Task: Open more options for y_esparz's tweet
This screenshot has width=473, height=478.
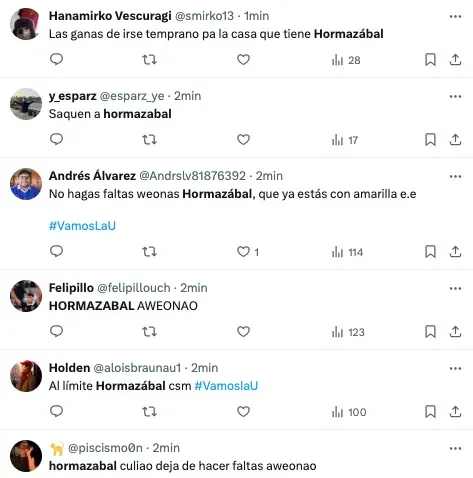Action: click(x=455, y=97)
